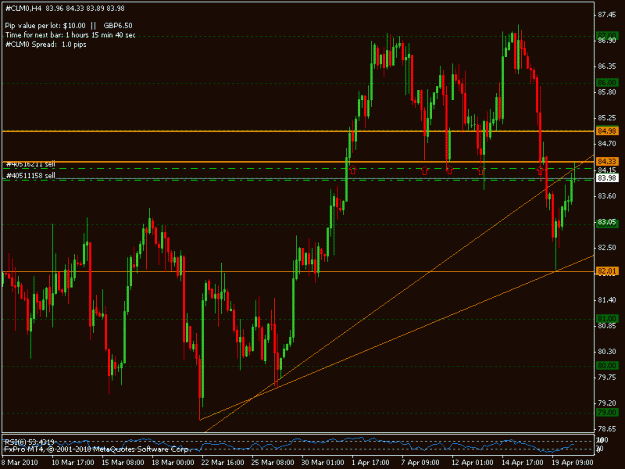Click the 82.50 price scale label

coord(607,247)
